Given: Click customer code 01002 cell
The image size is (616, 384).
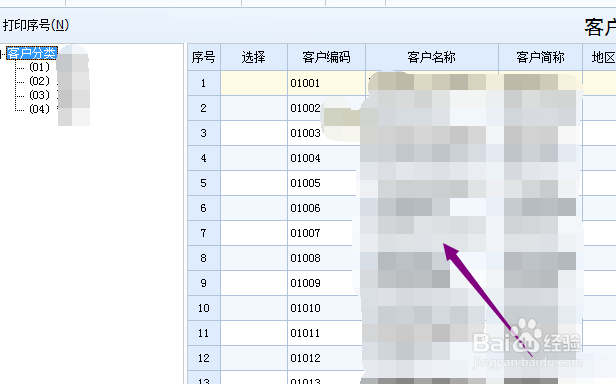Looking at the screenshot, I should 326,108.
